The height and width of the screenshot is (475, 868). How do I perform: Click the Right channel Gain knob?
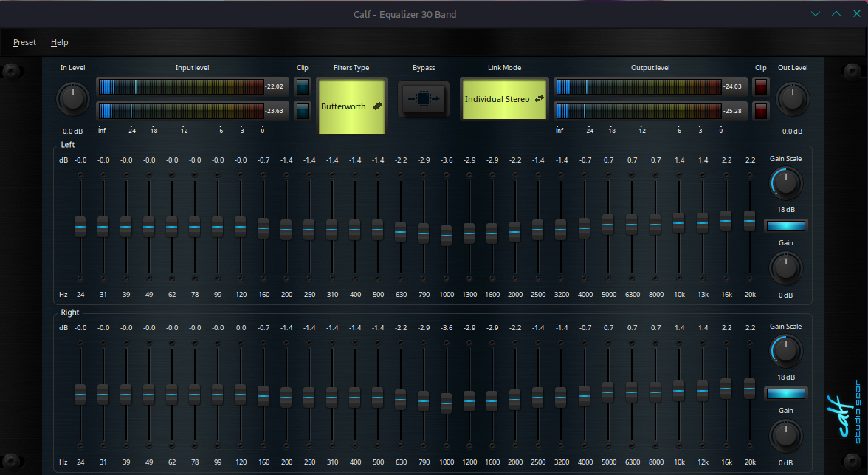(x=786, y=436)
